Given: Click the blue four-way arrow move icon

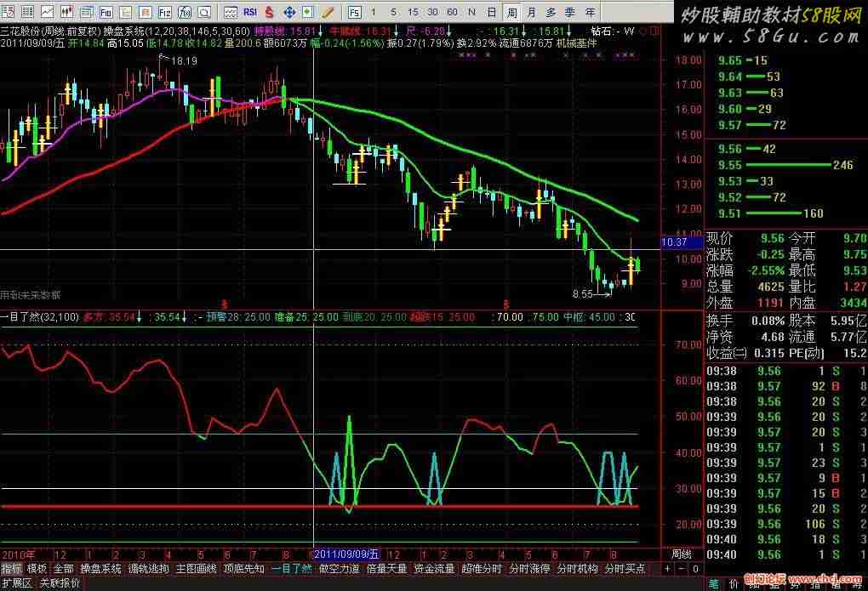Looking at the screenshot, I should click(288, 12).
